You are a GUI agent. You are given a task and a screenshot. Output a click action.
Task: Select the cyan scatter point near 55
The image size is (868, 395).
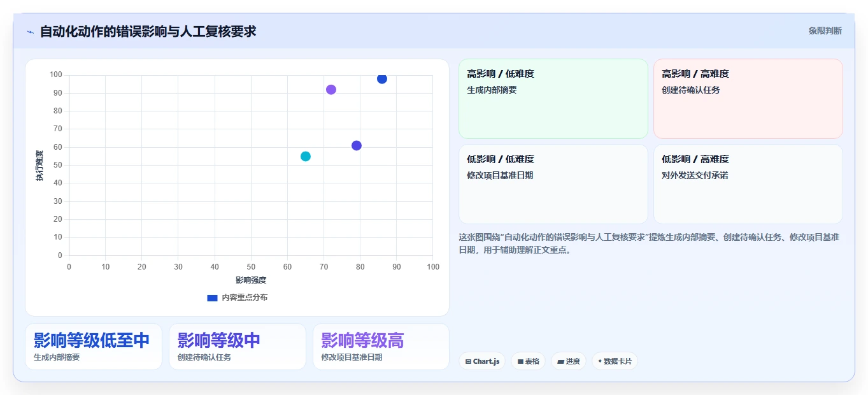point(306,156)
